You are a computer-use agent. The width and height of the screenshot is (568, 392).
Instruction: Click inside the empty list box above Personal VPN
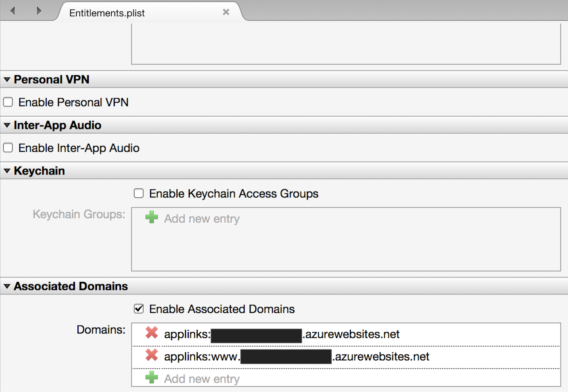point(346,43)
